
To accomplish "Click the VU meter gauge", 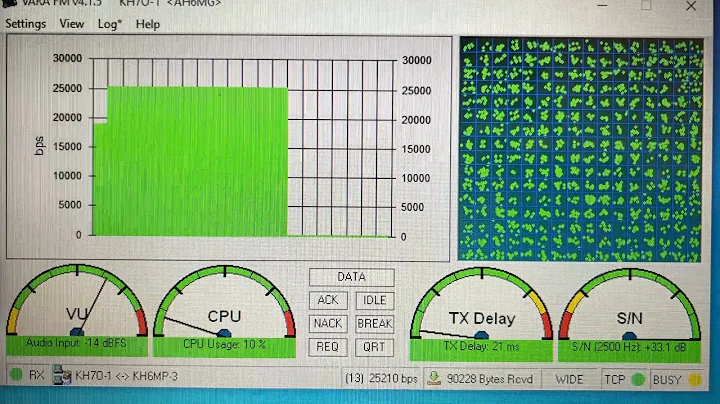I will [77, 301].
